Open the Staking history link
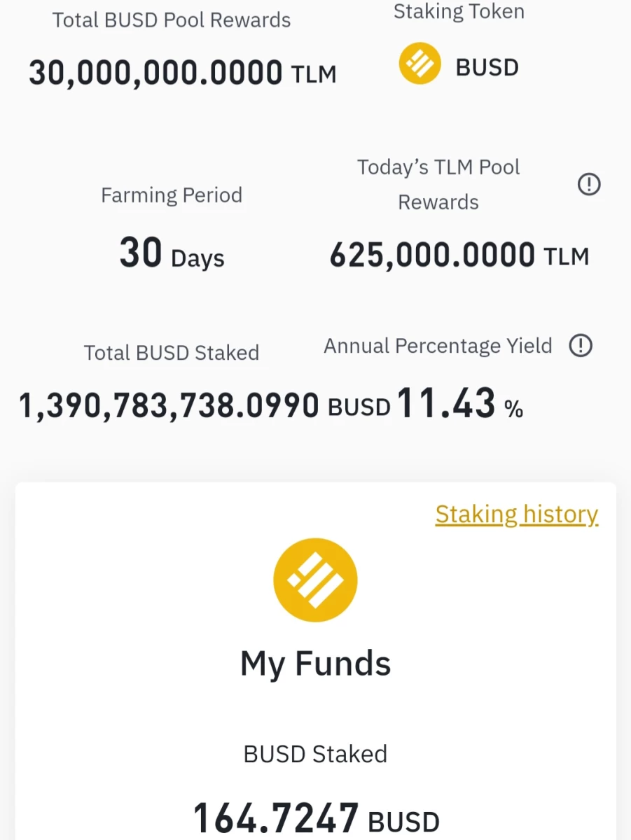Viewport: 631px width, 840px height. [x=517, y=514]
